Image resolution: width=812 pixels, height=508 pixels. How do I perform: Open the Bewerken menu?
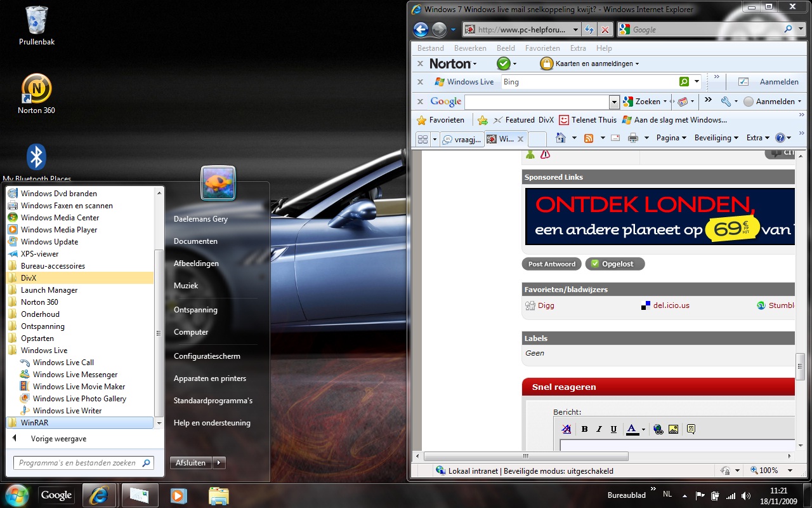[470, 48]
